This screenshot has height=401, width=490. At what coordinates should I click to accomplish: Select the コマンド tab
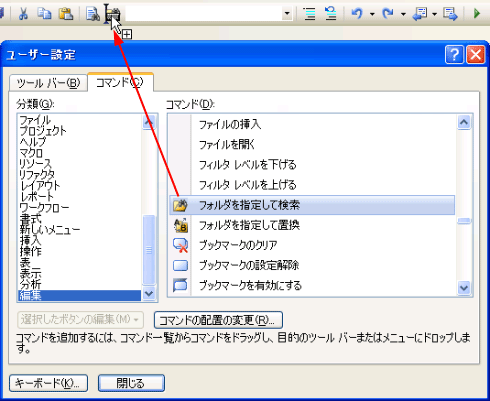click(x=120, y=82)
